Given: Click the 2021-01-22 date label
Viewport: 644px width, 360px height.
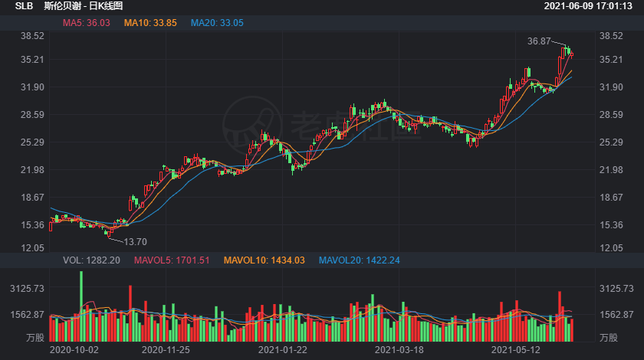Looking at the screenshot, I should (283, 350).
